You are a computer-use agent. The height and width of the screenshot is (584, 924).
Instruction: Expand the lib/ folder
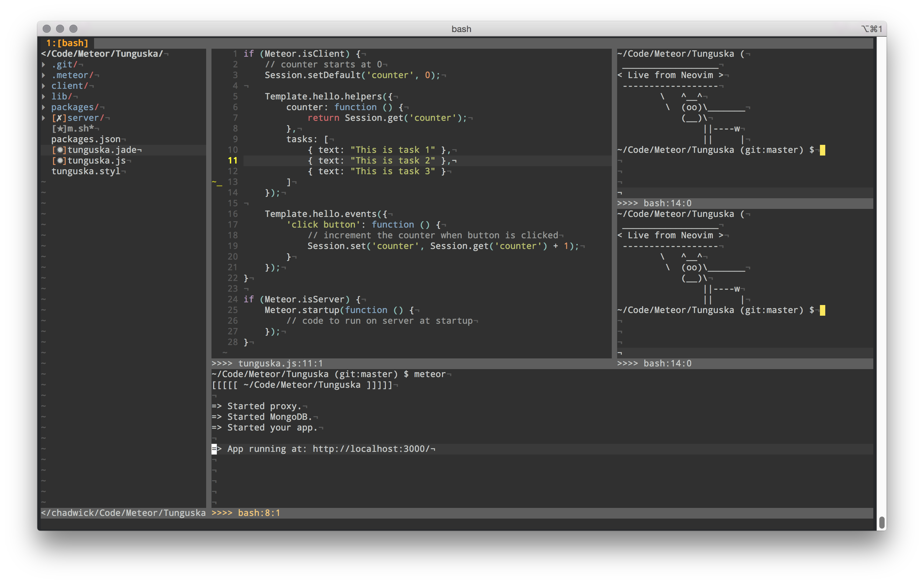click(x=44, y=96)
